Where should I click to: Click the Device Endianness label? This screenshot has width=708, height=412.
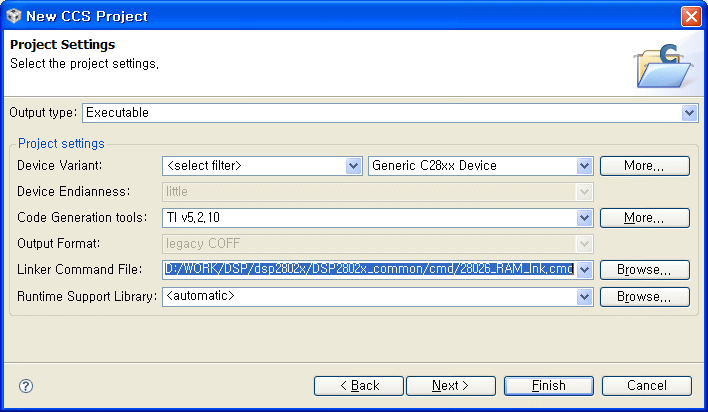coord(74,192)
